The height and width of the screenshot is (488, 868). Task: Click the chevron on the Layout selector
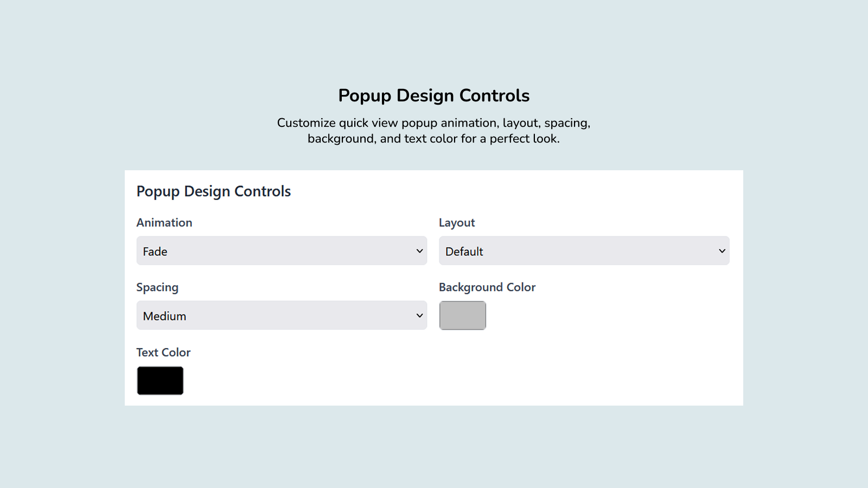[x=722, y=251]
